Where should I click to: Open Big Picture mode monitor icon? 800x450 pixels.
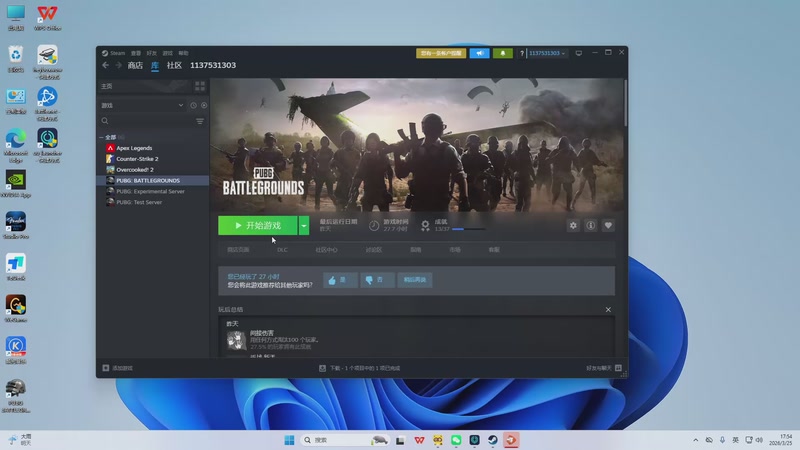579,53
